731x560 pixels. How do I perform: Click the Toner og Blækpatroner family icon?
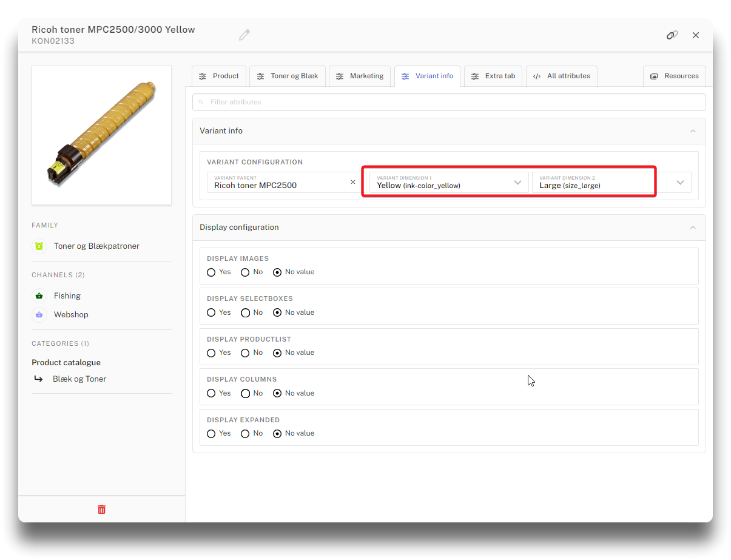(39, 246)
